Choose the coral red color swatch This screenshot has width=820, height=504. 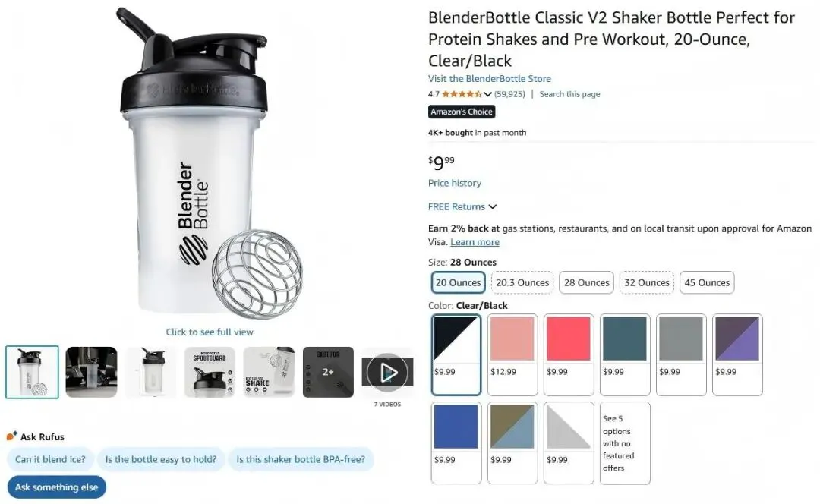click(x=569, y=354)
